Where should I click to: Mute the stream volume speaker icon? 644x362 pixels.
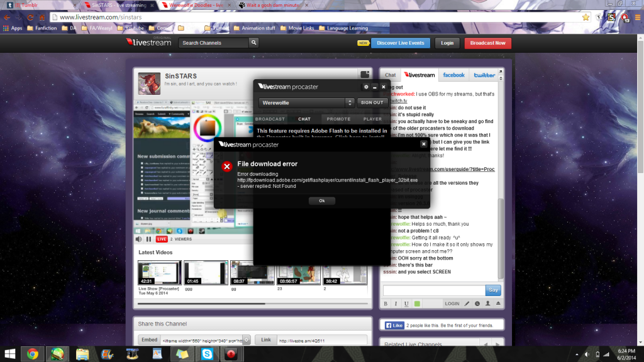[x=139, y=239]
